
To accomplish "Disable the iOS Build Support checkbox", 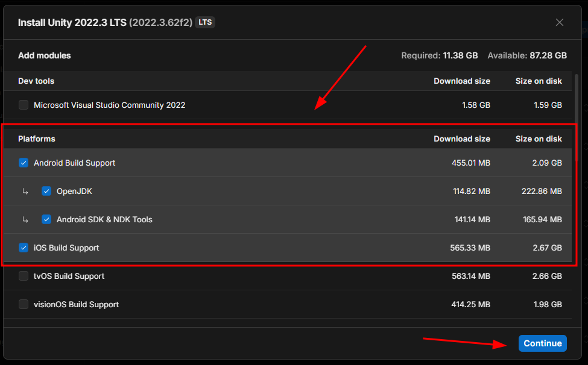I will tap(24, 248).
